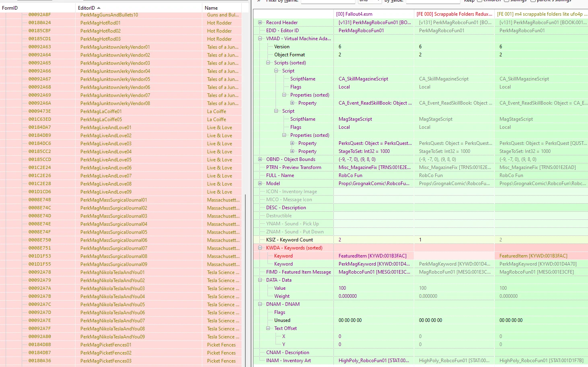Click FormID cell 001C2E26

[x=39, y=176]
